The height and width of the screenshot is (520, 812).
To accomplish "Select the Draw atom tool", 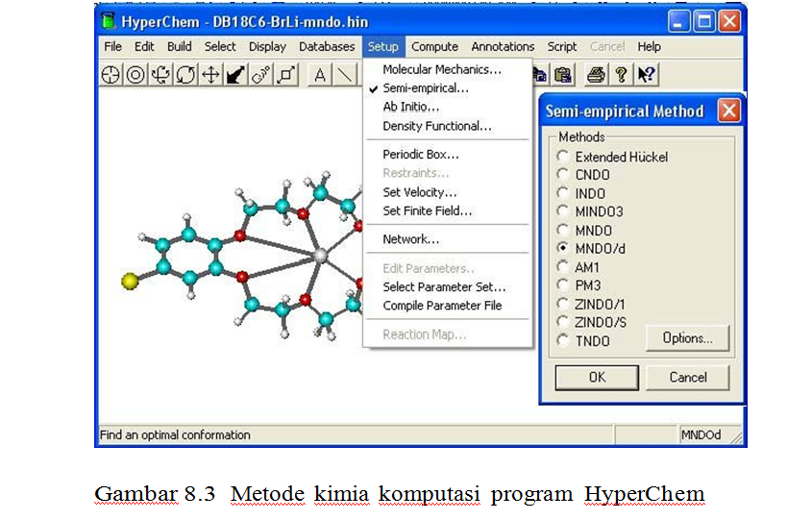I will tap(111, 75).
